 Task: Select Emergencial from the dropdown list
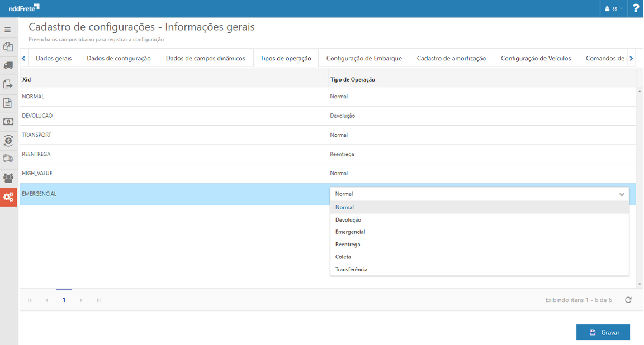(x=351, y=232)
